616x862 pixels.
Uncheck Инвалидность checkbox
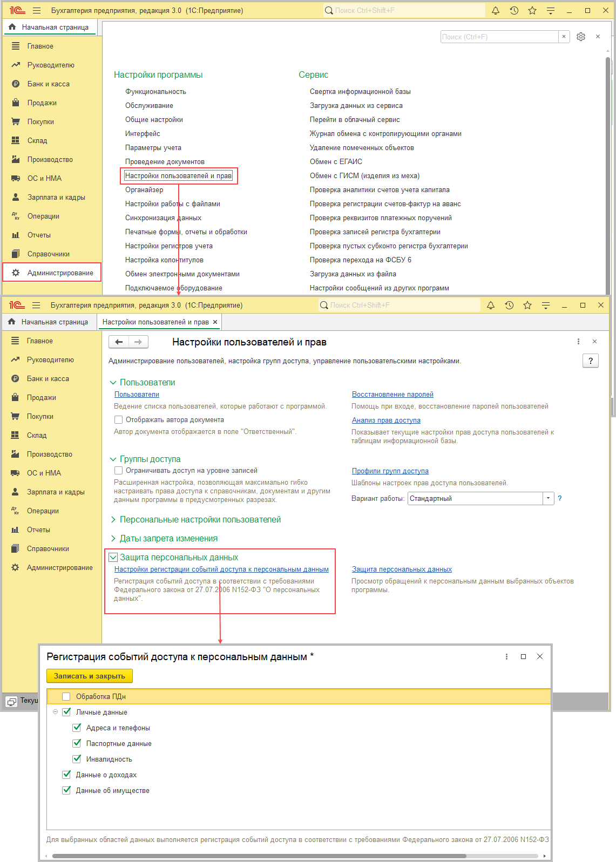77,759
